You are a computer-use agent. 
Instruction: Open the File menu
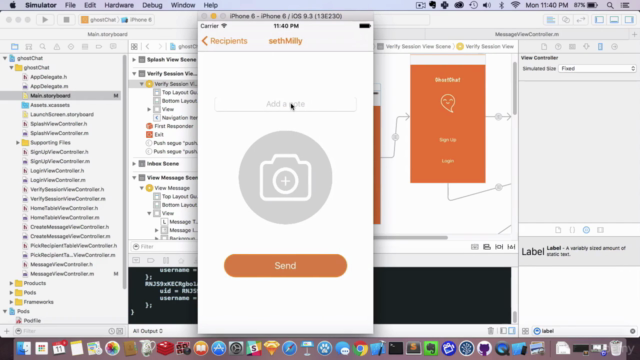(70, 5)
